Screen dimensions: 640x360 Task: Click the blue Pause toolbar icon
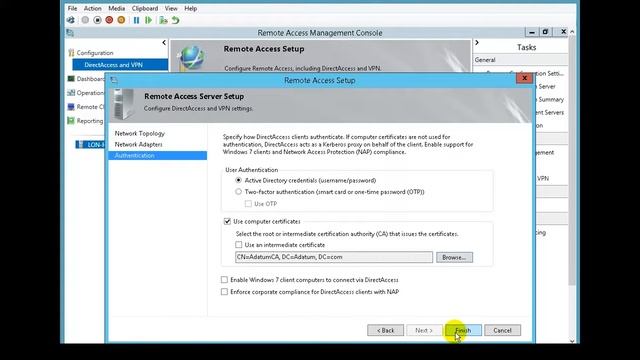click(136, 20)
